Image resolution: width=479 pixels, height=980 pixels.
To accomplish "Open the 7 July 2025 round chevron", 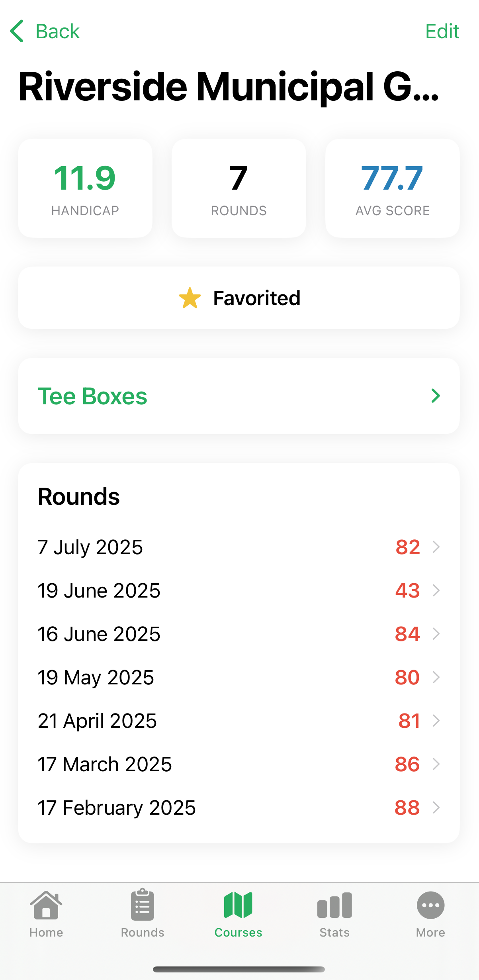I will pyautogui.click(x=436, y=547).
